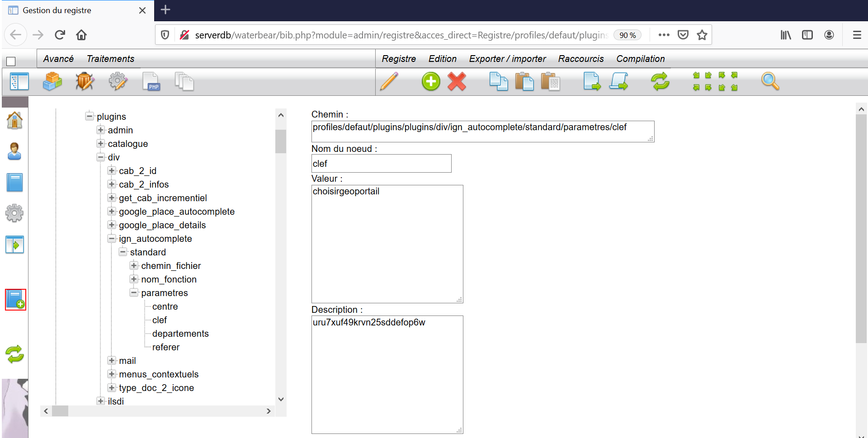This screenshot has width=868, height=438.
Task: Select the centre tree item
Action: point(165,306)
